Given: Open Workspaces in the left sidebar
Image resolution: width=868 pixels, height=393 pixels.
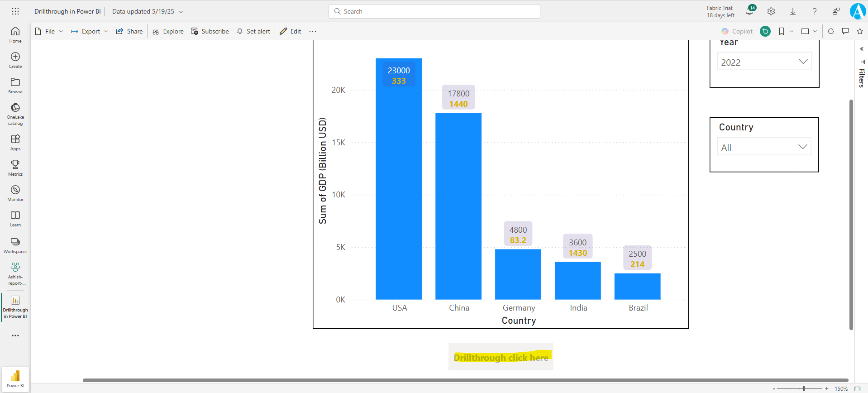Looking at the screenshot, I should coord(15,245).
